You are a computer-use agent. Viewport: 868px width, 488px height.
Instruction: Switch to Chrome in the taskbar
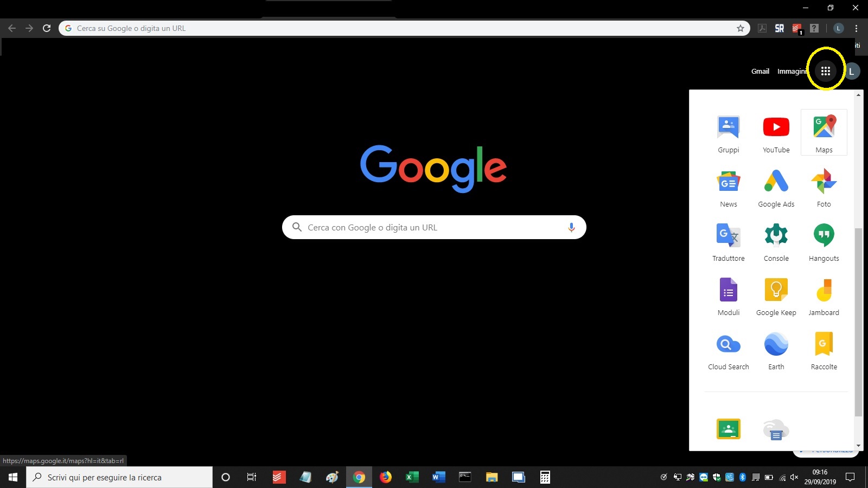click(x=359, y=477)
